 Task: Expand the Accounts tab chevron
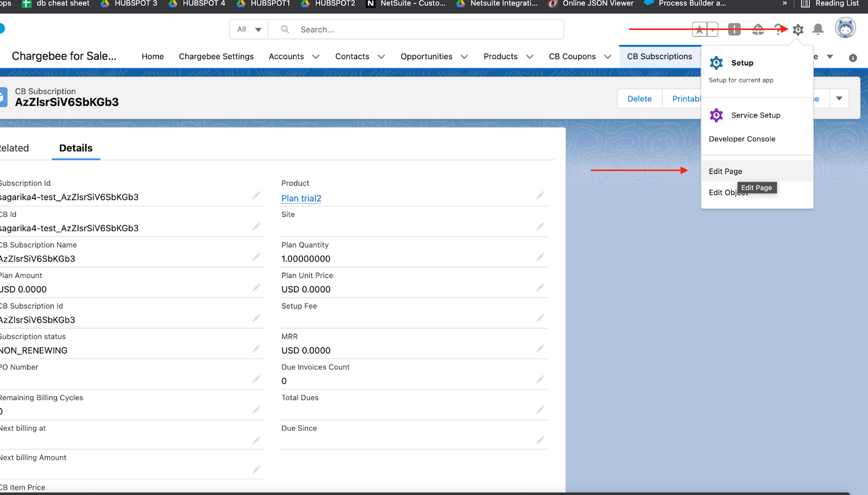pos(316,57)
